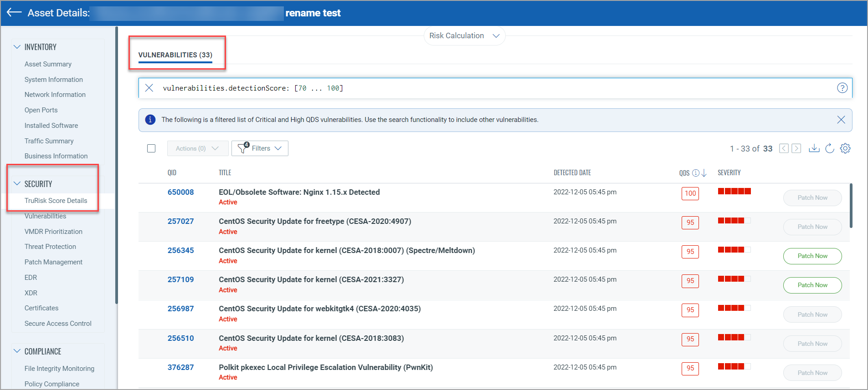
Task: Collapse the INVENTORY section
Action: [x=17, y=47]
